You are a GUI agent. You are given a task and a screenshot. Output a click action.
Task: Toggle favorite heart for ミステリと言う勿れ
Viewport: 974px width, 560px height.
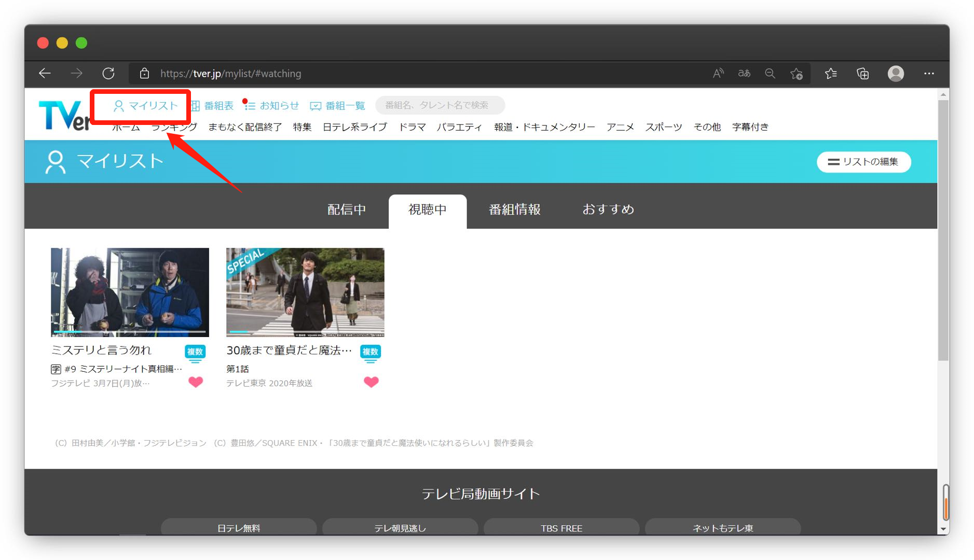tap(196, 382)
